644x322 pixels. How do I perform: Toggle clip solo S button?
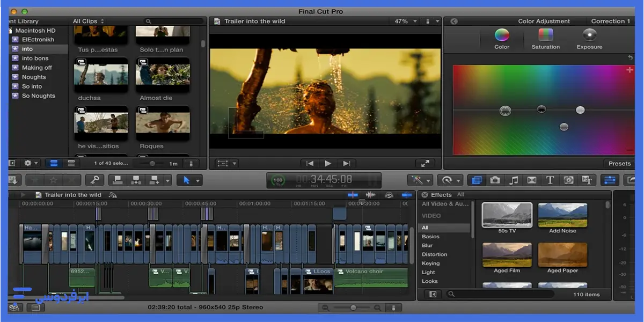click(x=389, y=195)
